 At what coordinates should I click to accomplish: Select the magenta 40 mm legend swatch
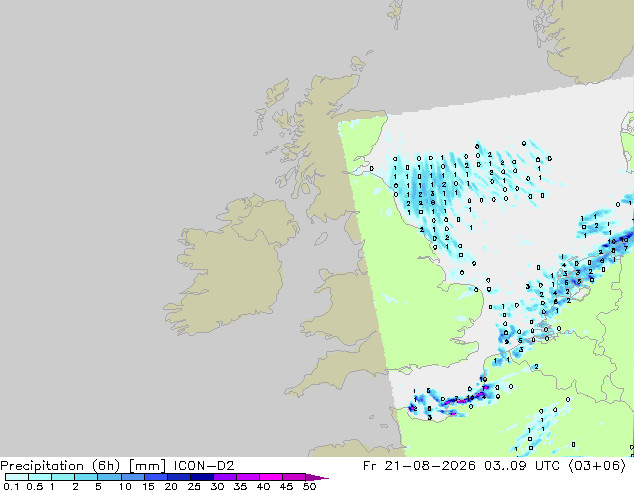[x=271, y=477]
